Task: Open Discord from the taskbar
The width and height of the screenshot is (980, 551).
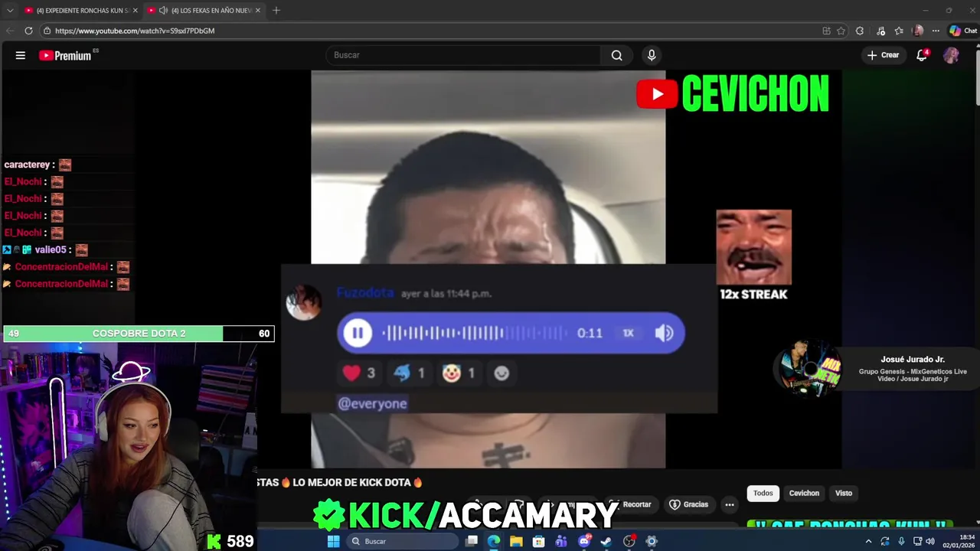Action: (584, 541)
